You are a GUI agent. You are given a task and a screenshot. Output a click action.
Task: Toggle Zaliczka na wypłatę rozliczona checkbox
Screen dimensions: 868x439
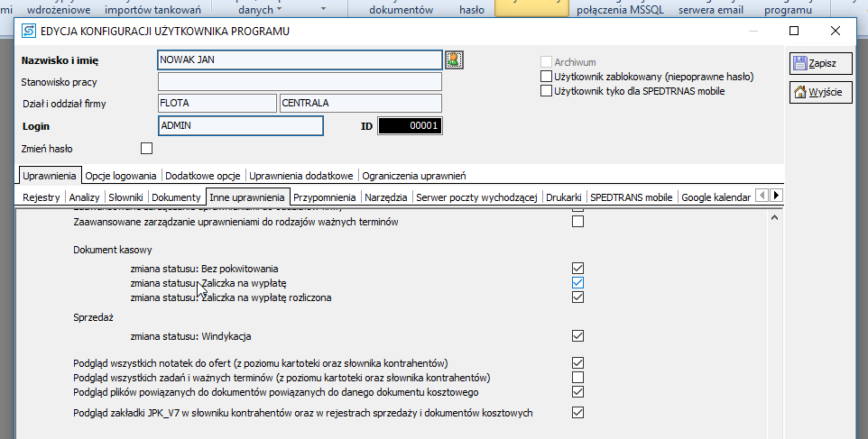tap(578, 297)
